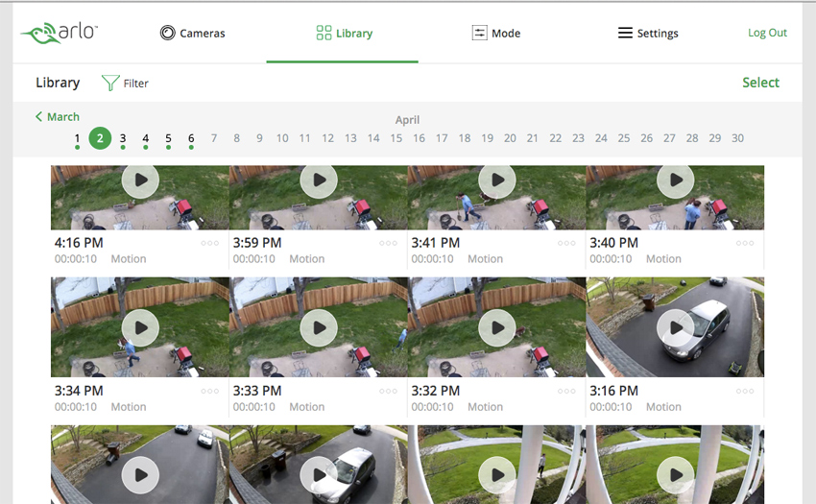The height and width of the screenshot is (504, 816).
Task: Select April 15 in the calendar
Action: (396, 138)
